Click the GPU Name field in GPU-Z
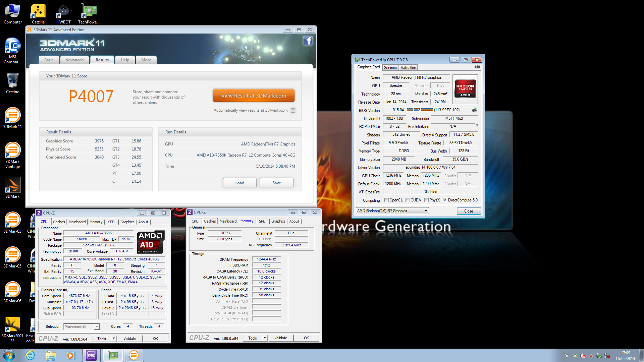644x362 pixels. (417, 77)
